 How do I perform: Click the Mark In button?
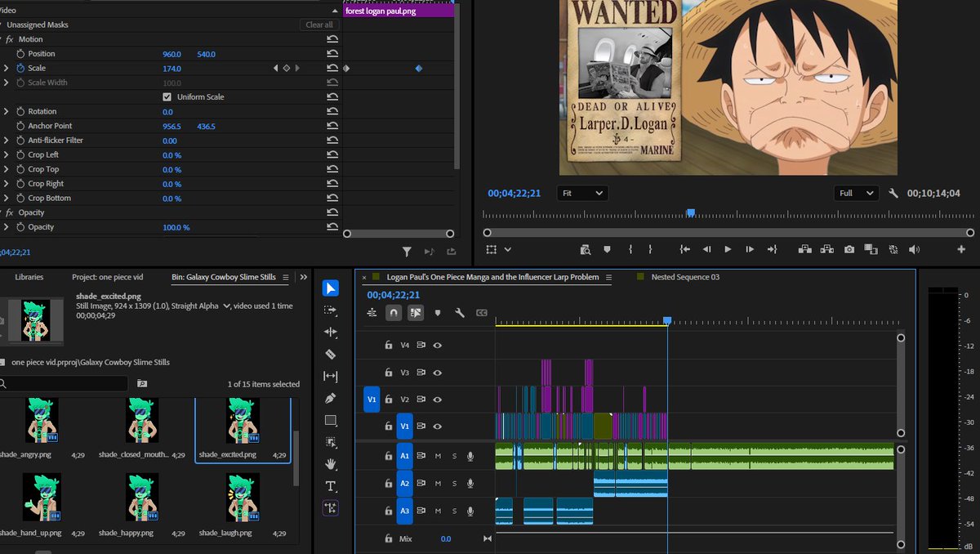(630, 249)
